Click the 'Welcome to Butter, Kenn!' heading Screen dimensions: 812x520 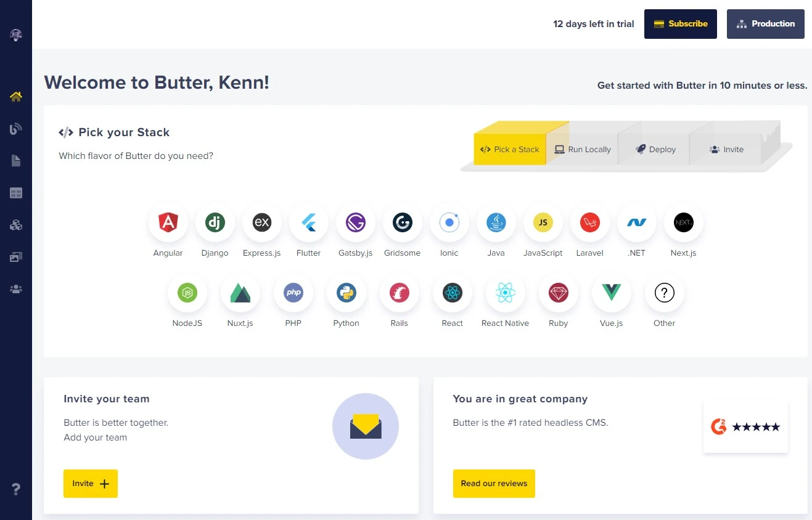157,83
